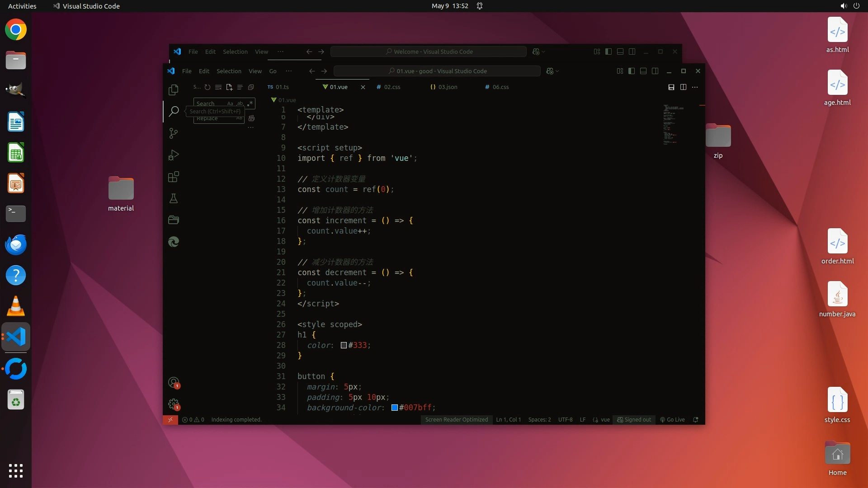Toggle search details ellipsis under Replace
Screen dimensions: 868x488
point(250,128)
